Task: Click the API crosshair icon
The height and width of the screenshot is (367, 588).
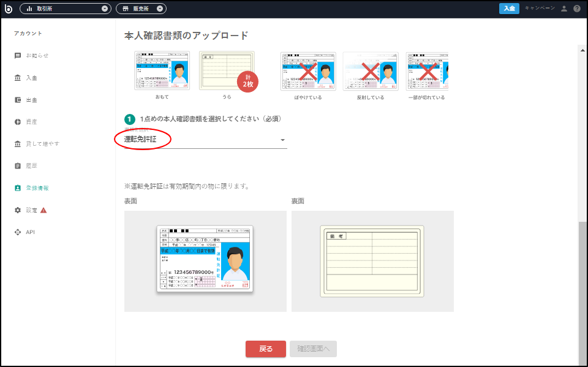Action: pos(18,232)
